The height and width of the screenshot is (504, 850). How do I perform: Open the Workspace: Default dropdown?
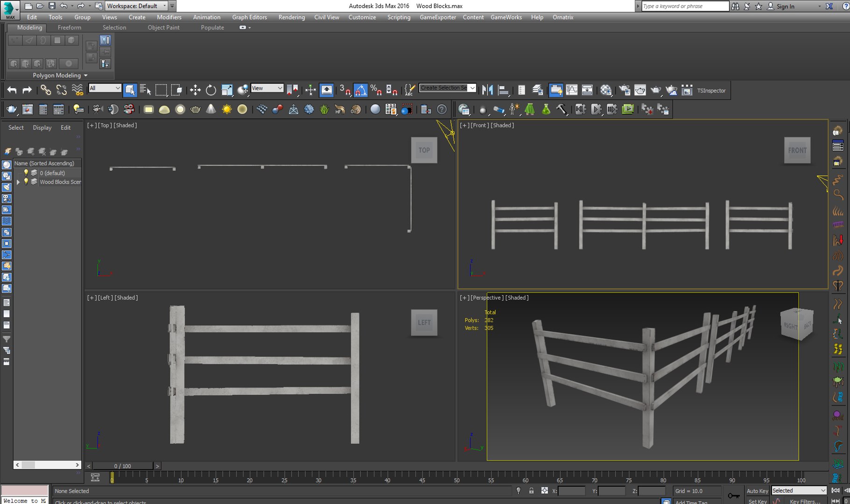136,6
